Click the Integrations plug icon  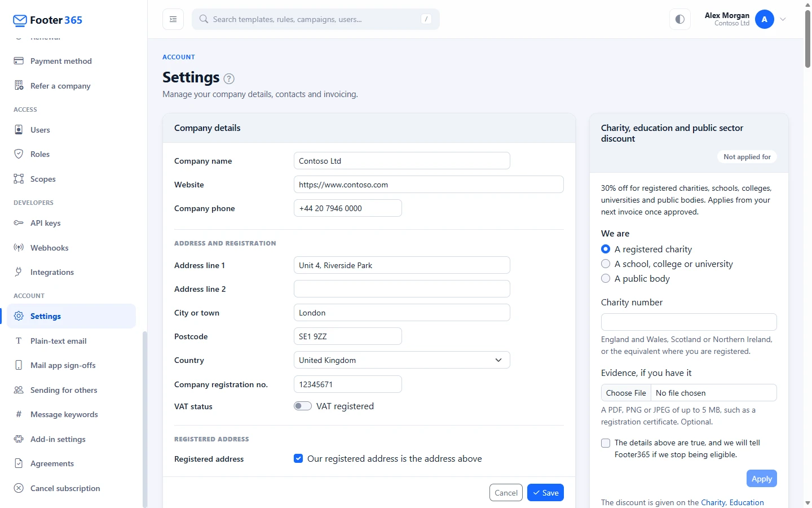tap(19, 272)
